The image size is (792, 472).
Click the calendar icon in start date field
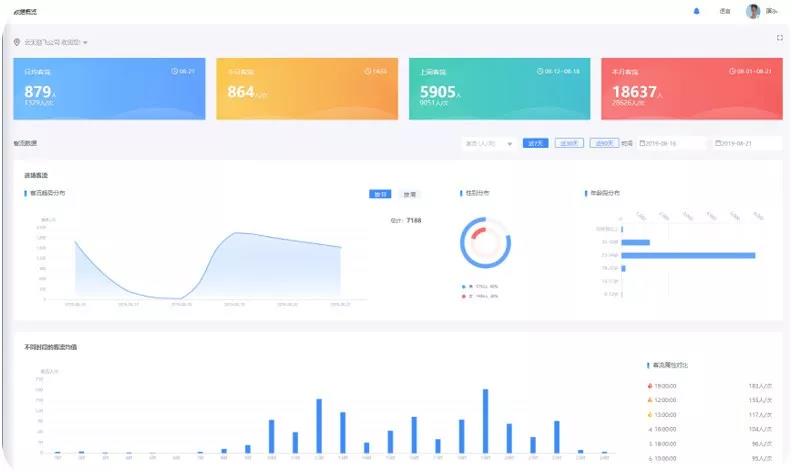[x=642, y=143]
